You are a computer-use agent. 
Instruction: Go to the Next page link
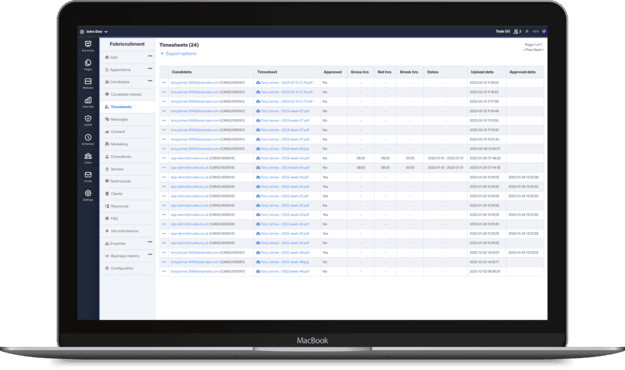coord(538,50)
